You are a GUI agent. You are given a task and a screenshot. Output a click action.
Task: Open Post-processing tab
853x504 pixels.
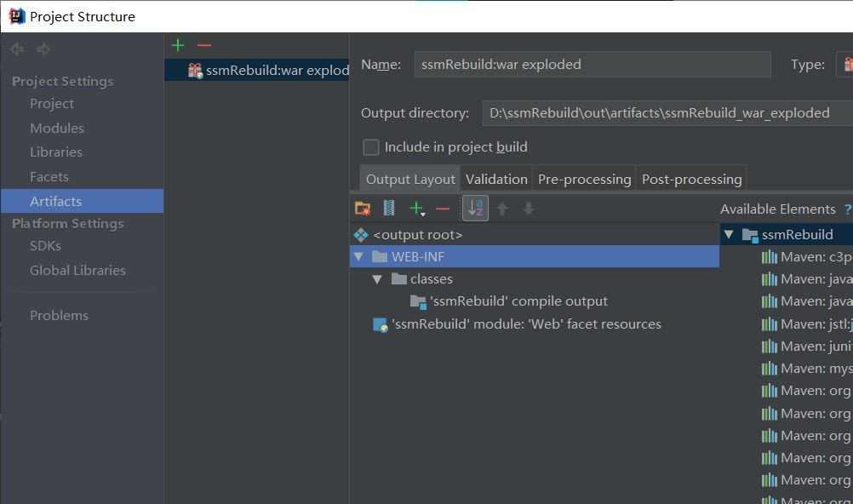[691, 179]
